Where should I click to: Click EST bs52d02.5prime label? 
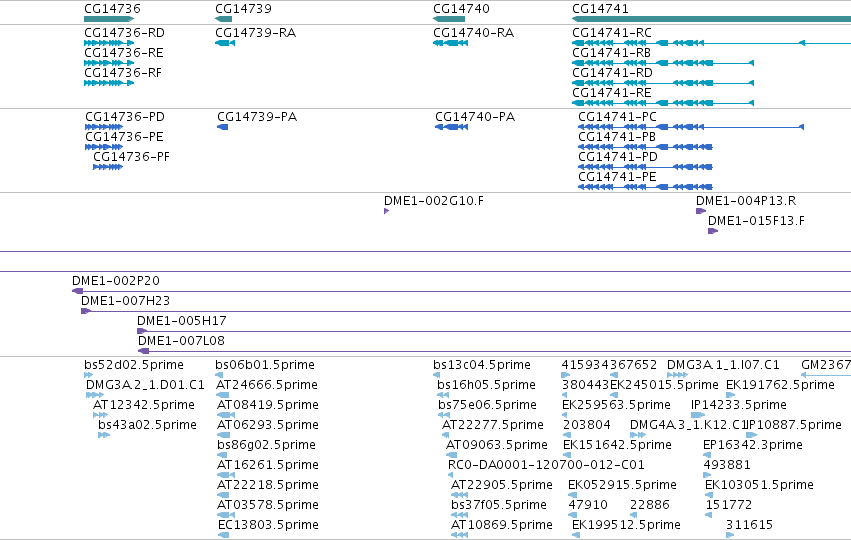point(134,365)
